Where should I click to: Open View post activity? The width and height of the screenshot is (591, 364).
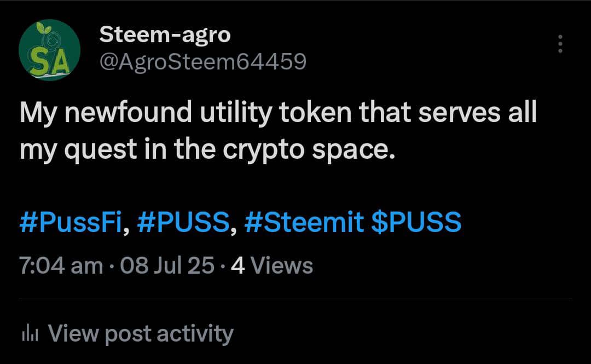click(x=141, y=333)
